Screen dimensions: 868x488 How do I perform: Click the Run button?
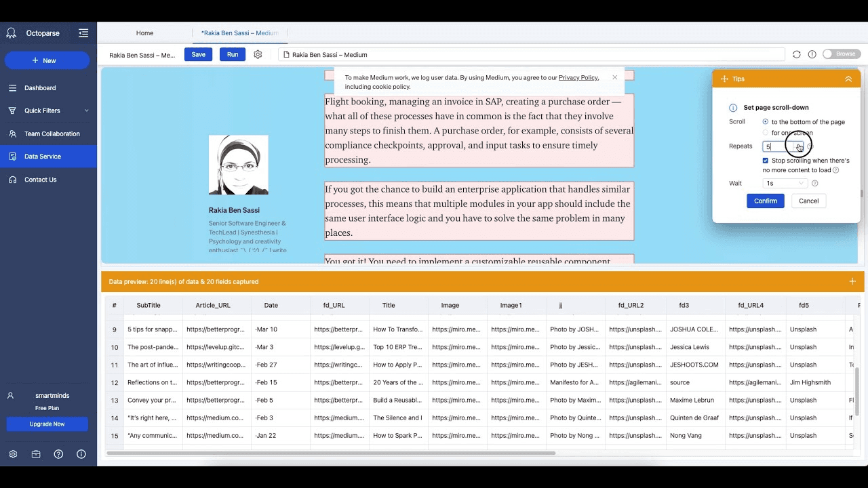233,54
